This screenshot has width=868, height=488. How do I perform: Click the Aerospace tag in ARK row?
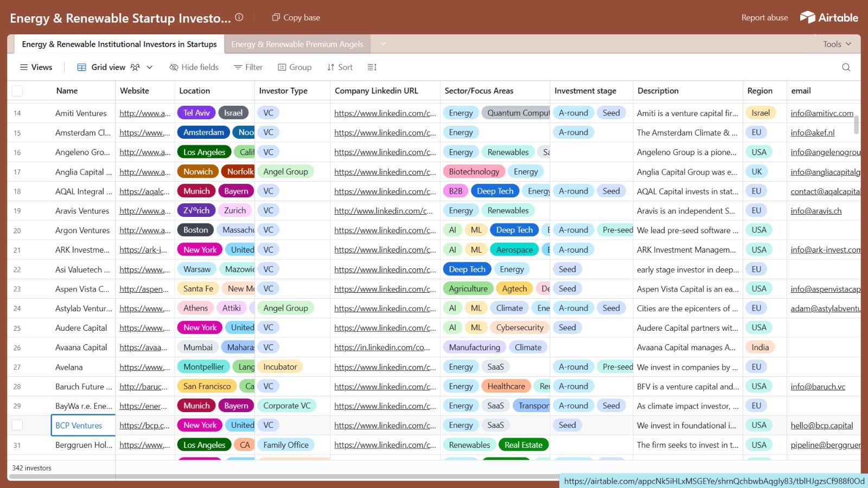(x=514, y=249)
